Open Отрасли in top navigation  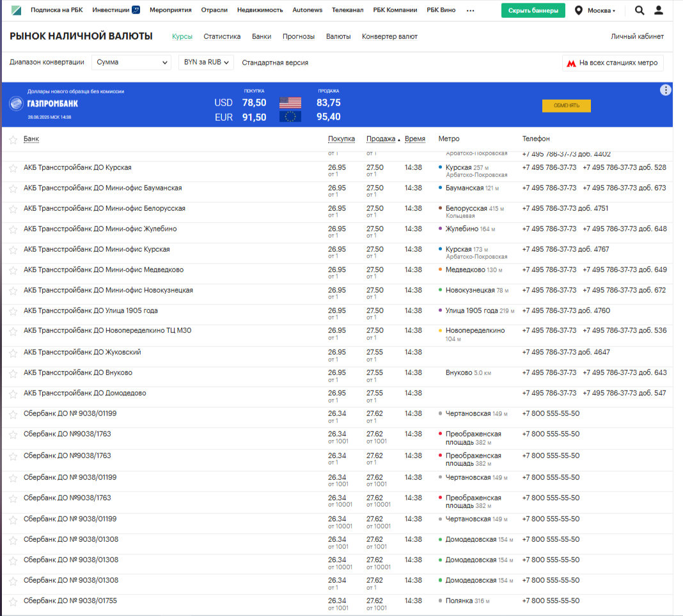(x=214, y=10)
